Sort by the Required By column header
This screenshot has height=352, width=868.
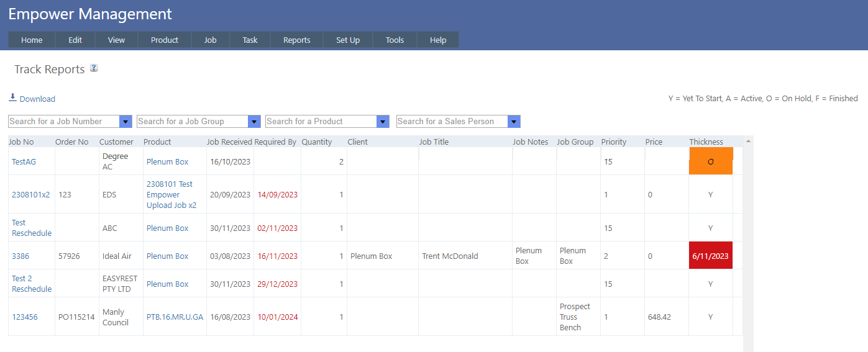[x=275, y=142]
